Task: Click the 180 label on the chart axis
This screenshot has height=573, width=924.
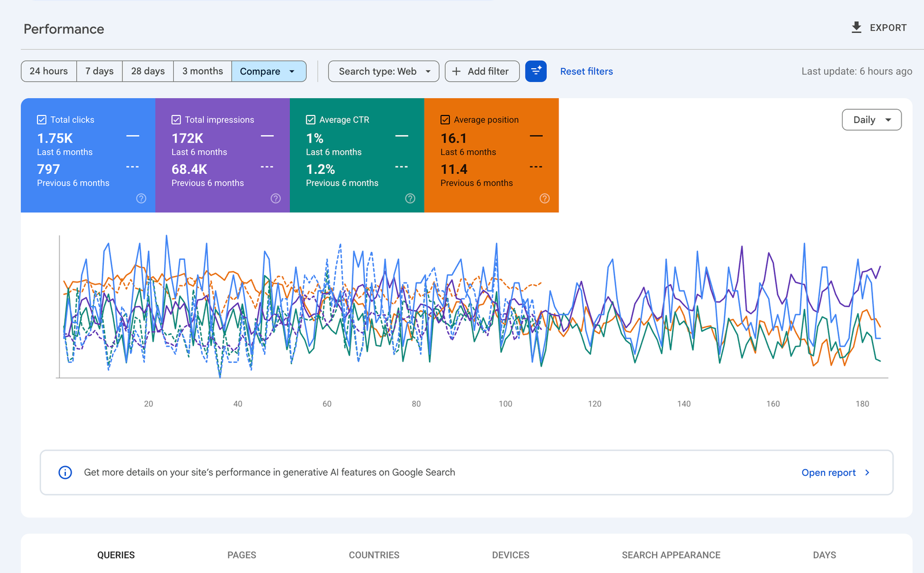Action: pyautogui.click(x=862, y=404)
